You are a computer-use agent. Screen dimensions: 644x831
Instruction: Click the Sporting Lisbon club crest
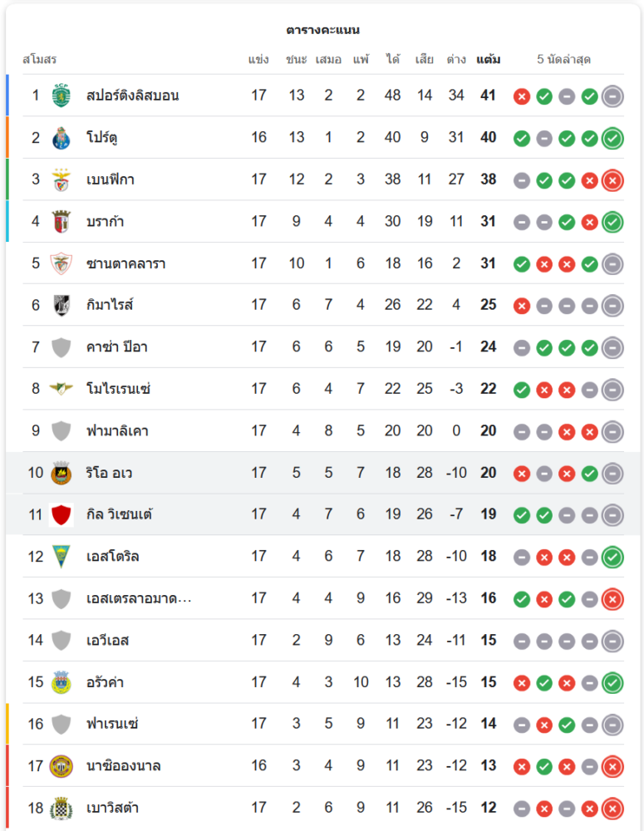pos(61,96)
